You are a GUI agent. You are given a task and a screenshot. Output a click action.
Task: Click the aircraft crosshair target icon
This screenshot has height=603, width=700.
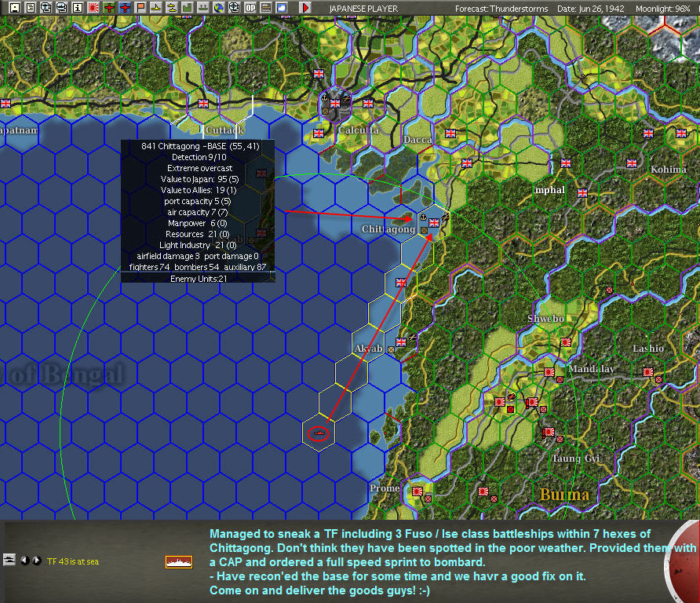point(234,7)
